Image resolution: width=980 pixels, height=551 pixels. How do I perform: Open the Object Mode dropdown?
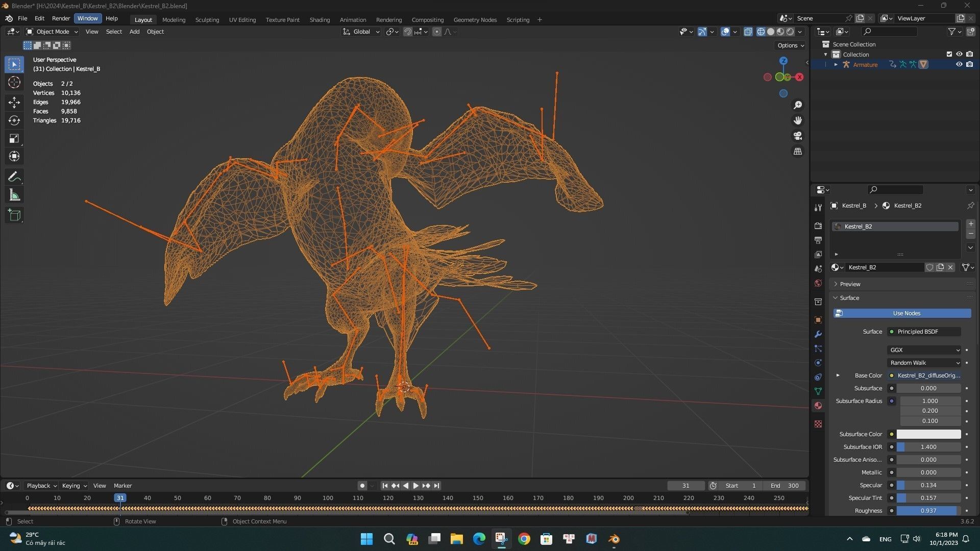point(52,32)
